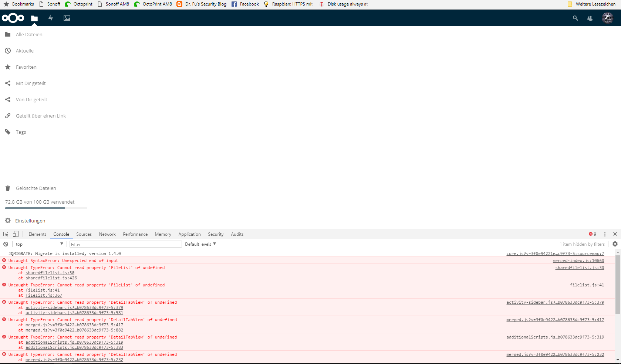Switch to the Network tab
The height and width of the screenshot is (364, 621).
pyautogui.click(x=107, y=234)
